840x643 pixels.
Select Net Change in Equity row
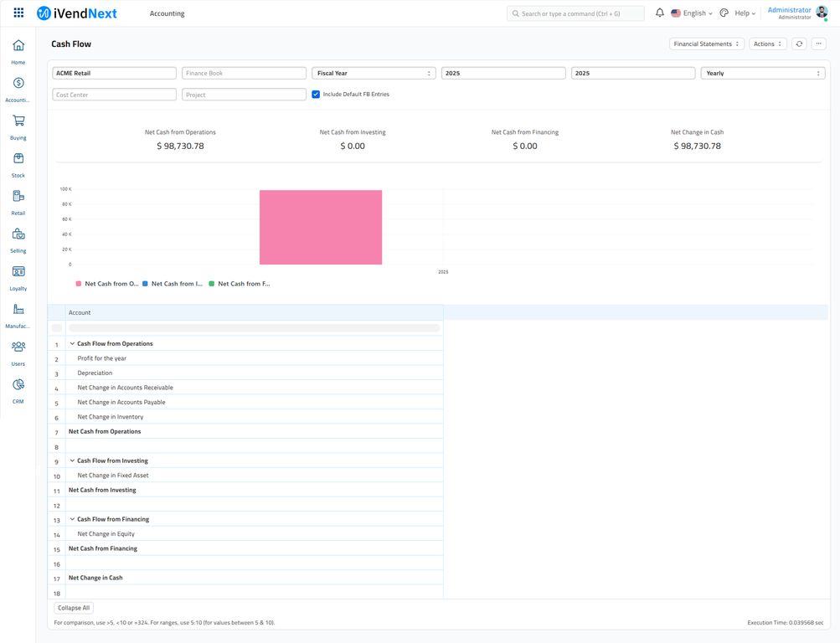coord(255,534)
